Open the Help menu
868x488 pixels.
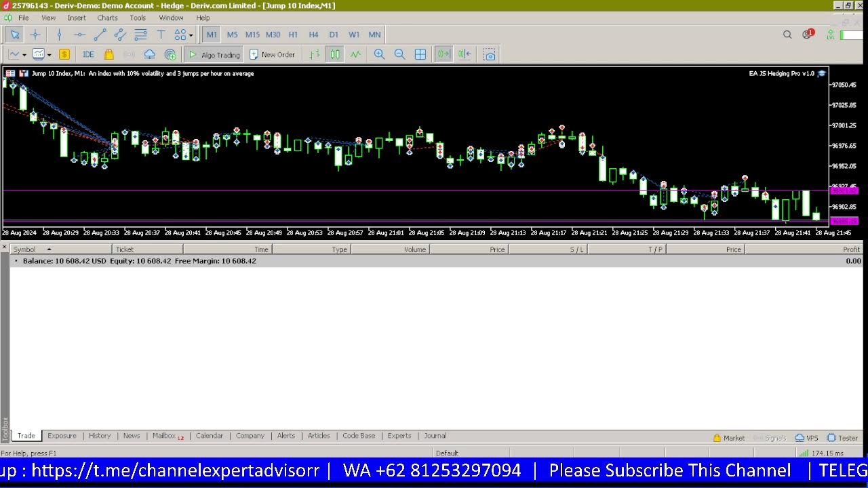203,18
